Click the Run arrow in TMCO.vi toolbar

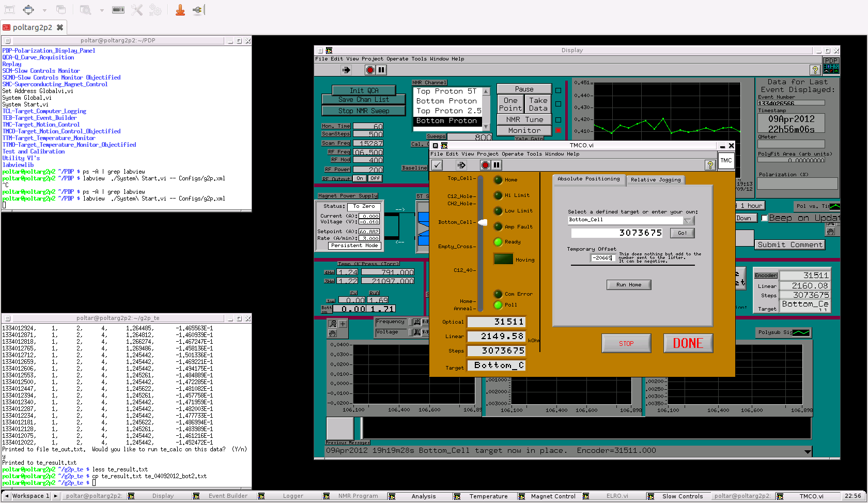[461, 165]
